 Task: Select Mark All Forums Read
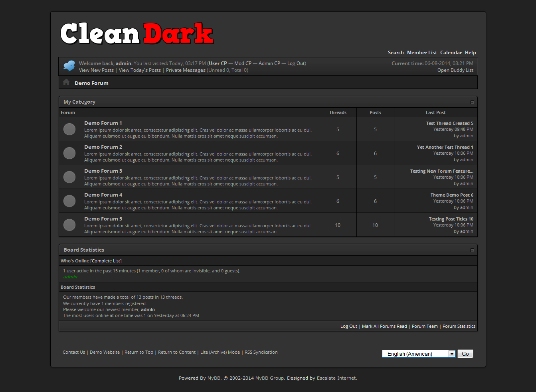tap(384, 326)
